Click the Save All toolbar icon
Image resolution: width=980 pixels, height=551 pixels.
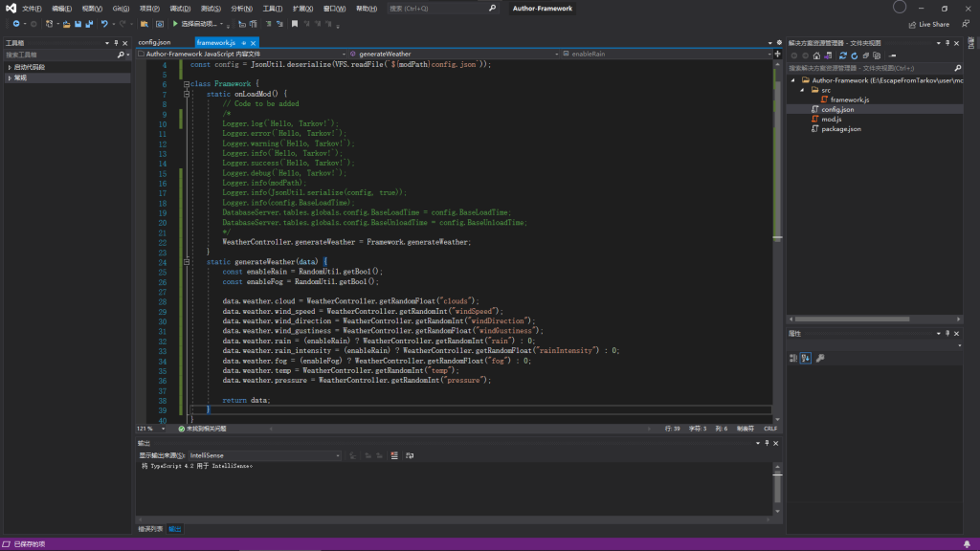89,24
